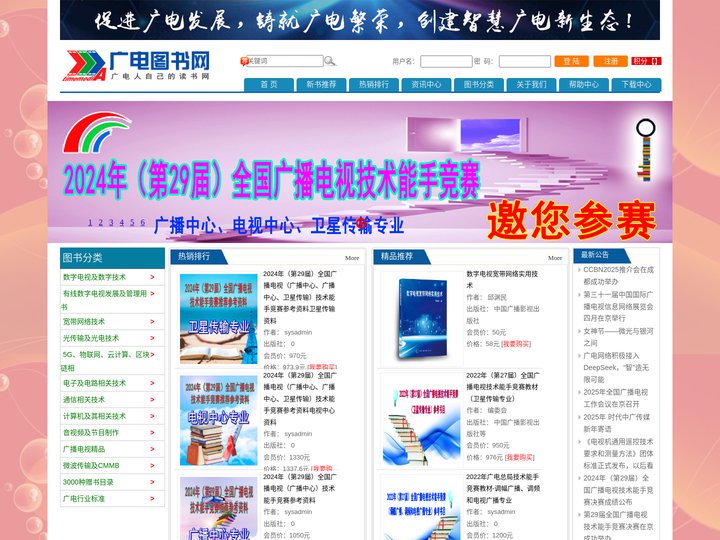
Task: Open category 通信相关技术
Action: pos(84,399)
